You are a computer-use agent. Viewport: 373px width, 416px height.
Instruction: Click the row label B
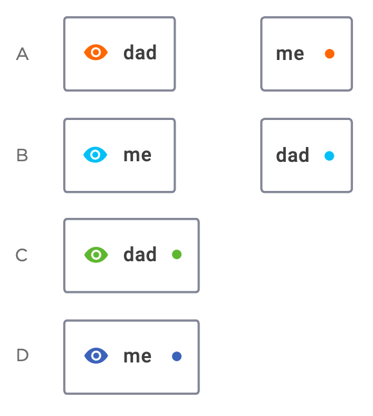22,155
